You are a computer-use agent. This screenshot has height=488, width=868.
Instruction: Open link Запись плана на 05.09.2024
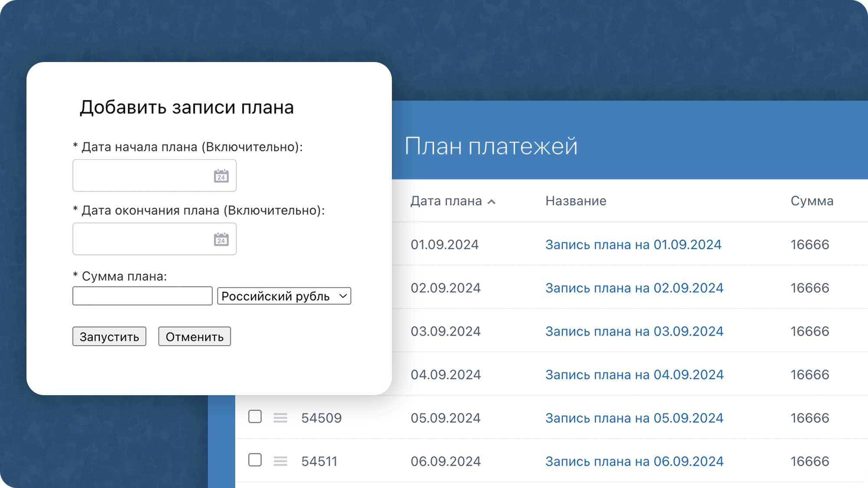634,418
